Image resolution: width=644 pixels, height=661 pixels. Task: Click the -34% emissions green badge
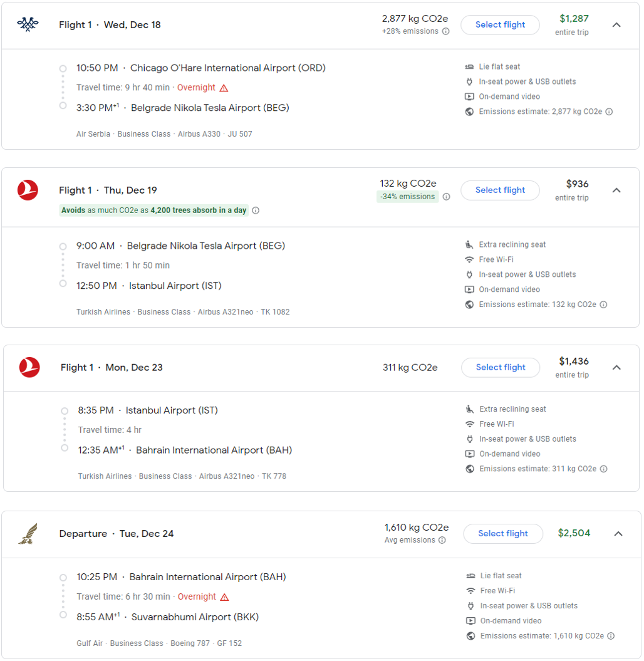[x=408, y=197]
